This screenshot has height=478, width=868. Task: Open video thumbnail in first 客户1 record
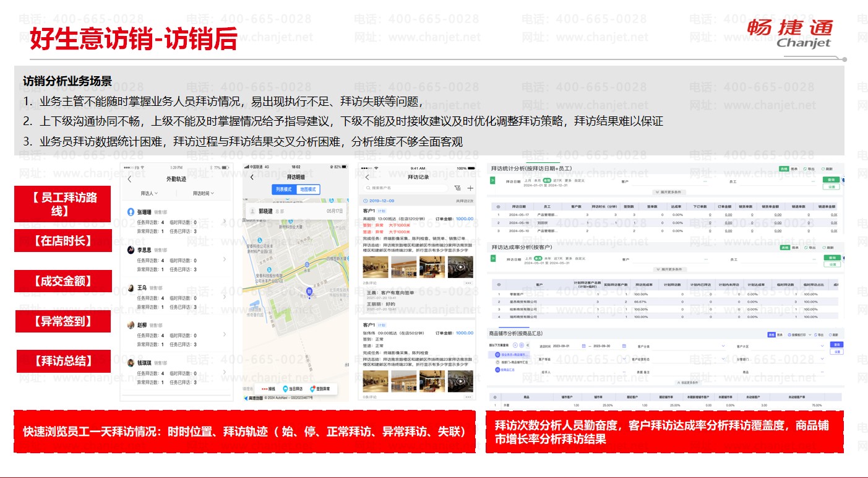click(460, 267)
